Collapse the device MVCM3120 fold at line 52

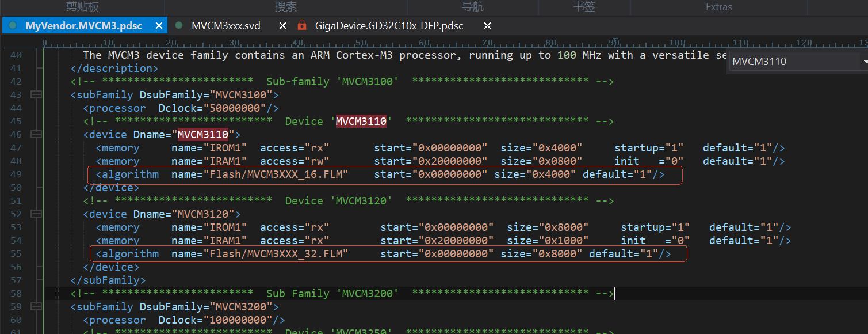(x=36, y=214)
